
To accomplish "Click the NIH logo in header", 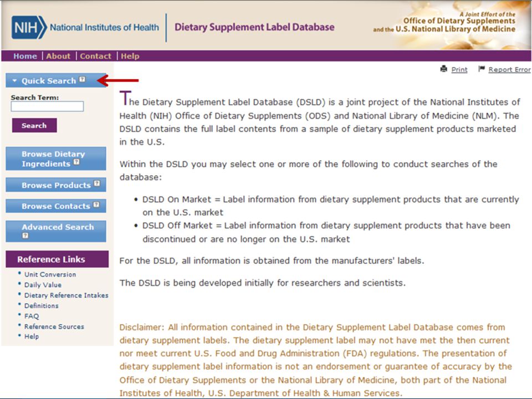I will click(x=29, y=27).
